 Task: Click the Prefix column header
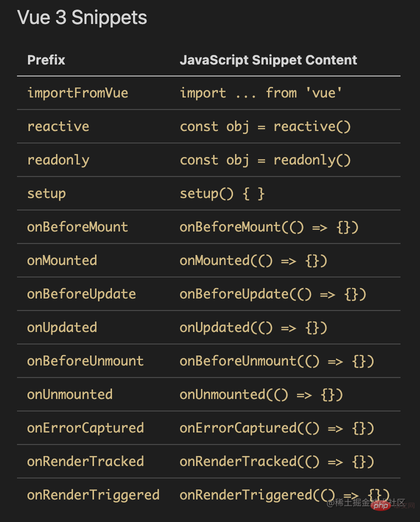[x=46, y=60]
